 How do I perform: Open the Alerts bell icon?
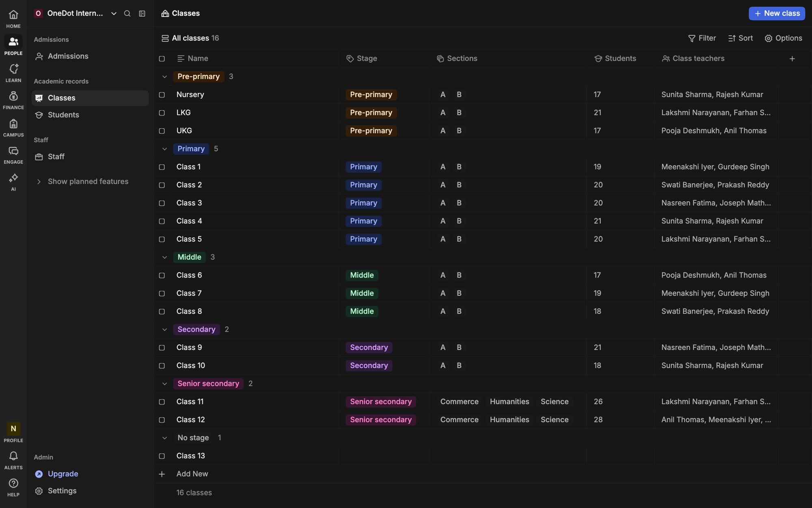(x=13, y=456)
